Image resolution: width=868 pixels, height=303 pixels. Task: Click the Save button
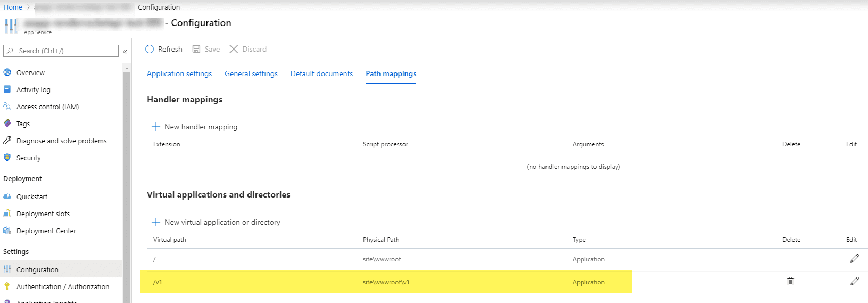206,49
